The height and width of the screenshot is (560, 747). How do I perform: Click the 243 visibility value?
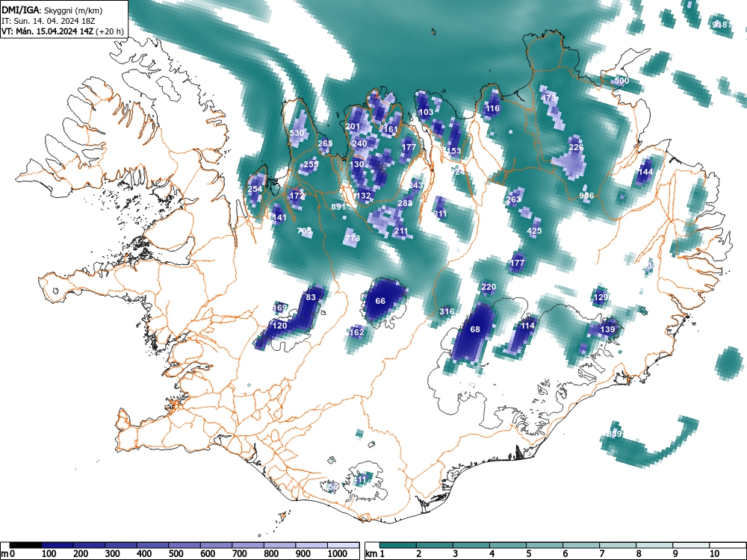tap(415, 185)
